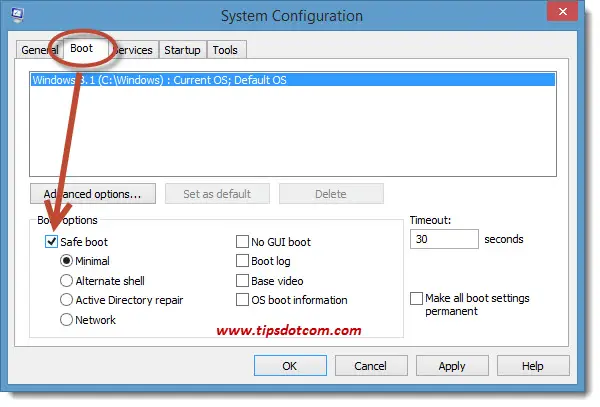
Task: Select the Windows 8.1 boot entry
Action: click(293, 80)
